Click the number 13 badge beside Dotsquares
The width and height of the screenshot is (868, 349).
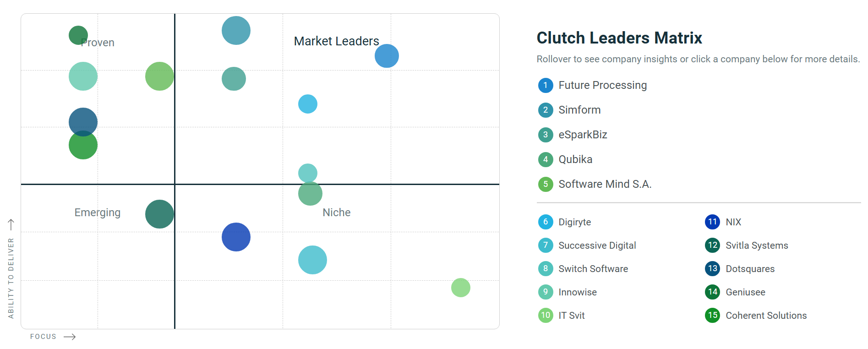[x=712, y=269]
